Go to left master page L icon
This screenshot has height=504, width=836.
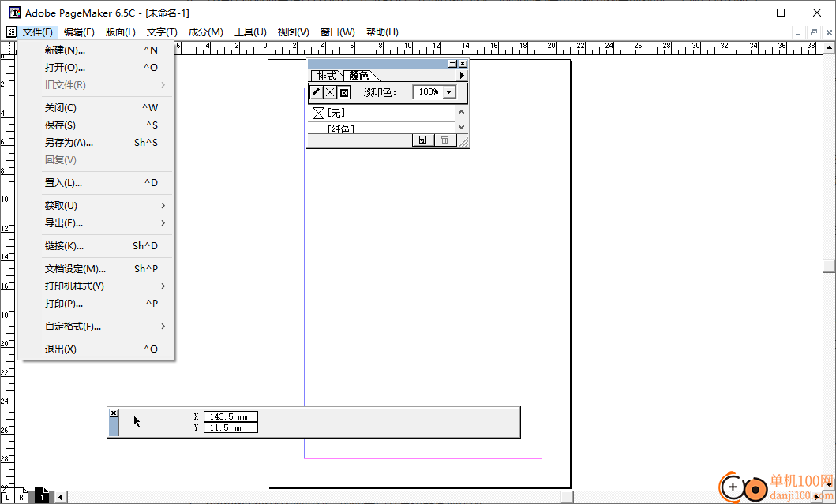click(7, 497)
